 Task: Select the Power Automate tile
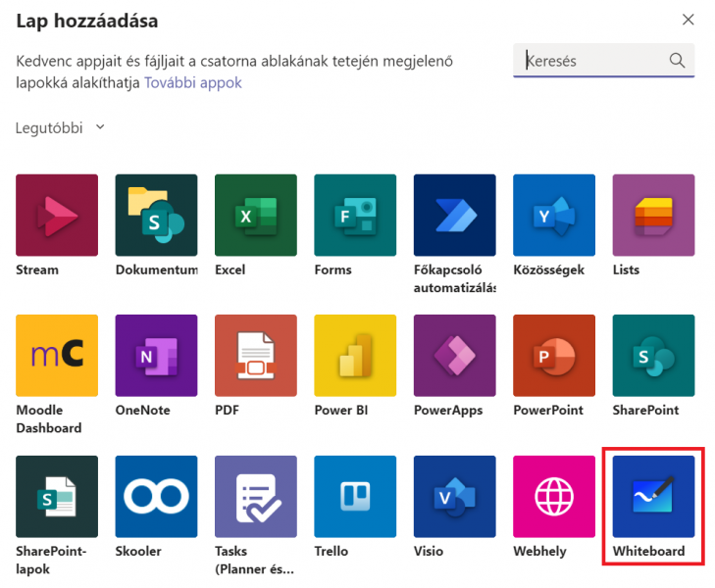pos(455,215)
